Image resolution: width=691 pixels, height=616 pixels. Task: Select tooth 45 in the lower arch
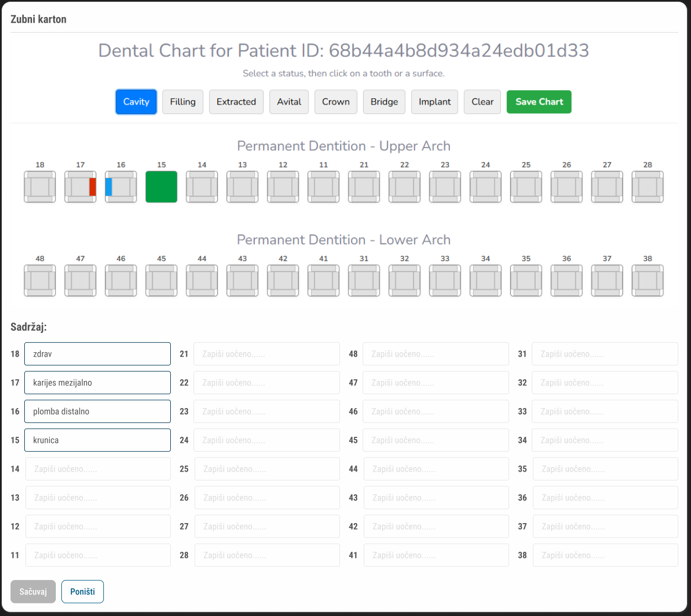(x=161, y=280)
